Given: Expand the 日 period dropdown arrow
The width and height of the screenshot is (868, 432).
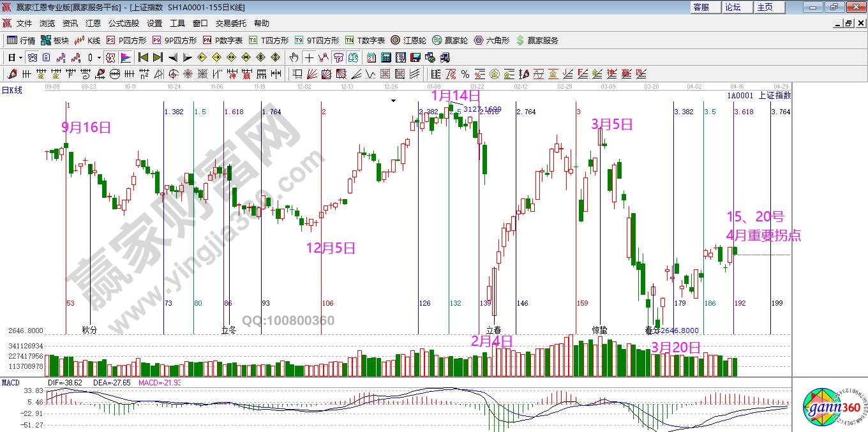Looking at the screenshot, I should 20,57.
